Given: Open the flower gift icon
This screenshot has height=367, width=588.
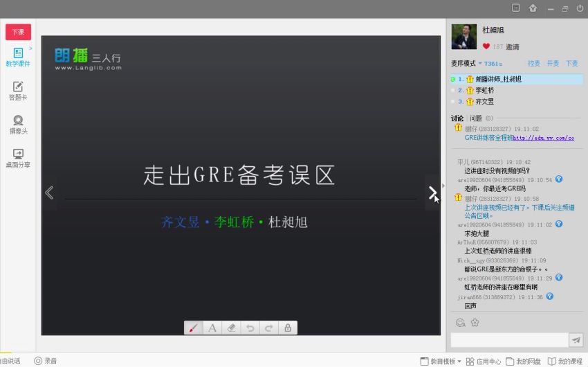Looking at the screenshot, I should 475,323.
